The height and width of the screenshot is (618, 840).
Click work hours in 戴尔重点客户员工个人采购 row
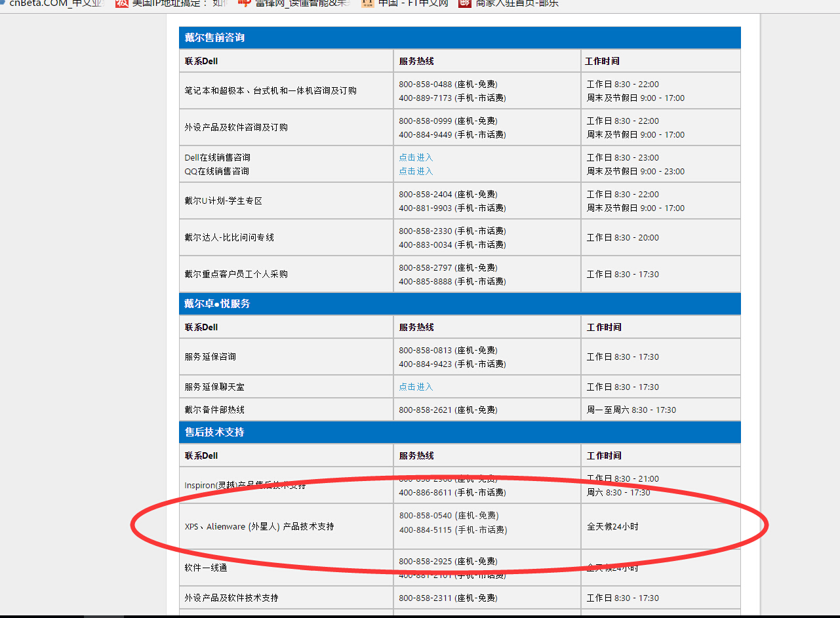coord(623,274)
